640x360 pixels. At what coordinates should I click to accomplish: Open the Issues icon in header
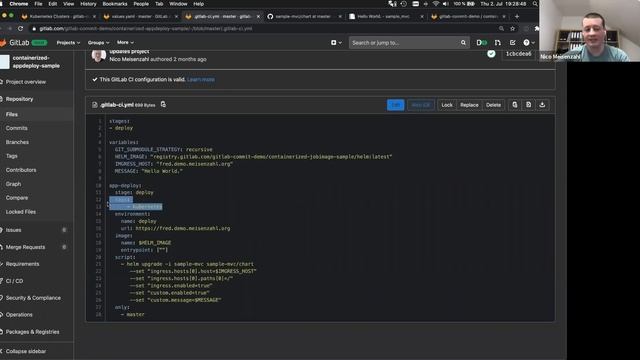(482, 42)
